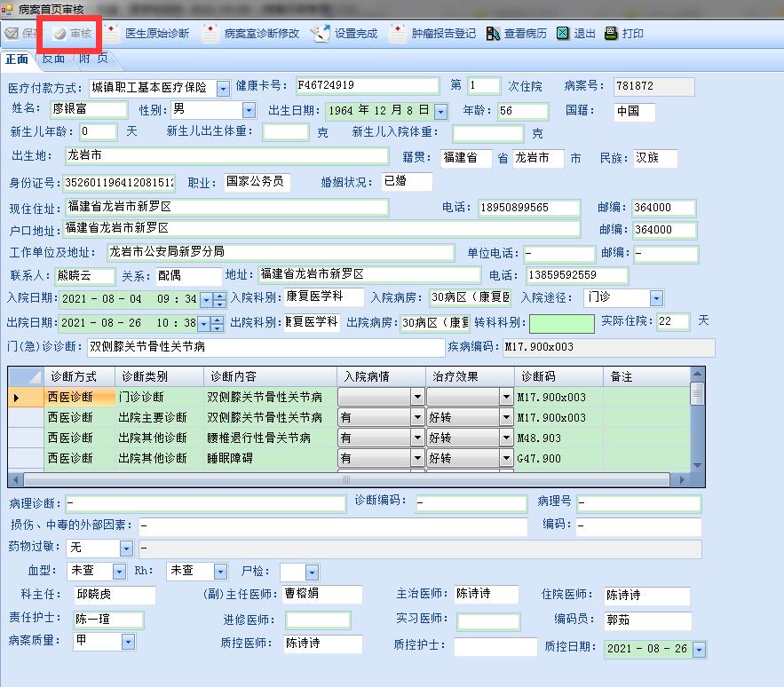Open the 尸检 dropdown
Image resolution: width=784 pixels, height=687 pixels.
point(312,572)
